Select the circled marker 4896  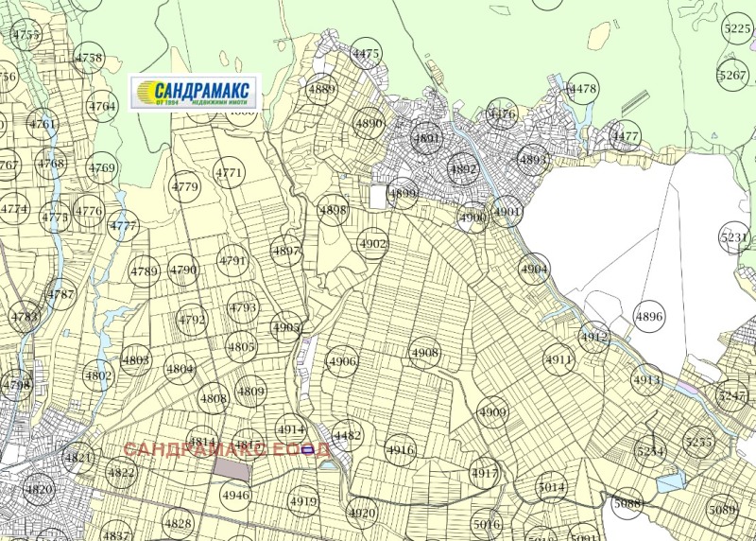click(649, 317)
